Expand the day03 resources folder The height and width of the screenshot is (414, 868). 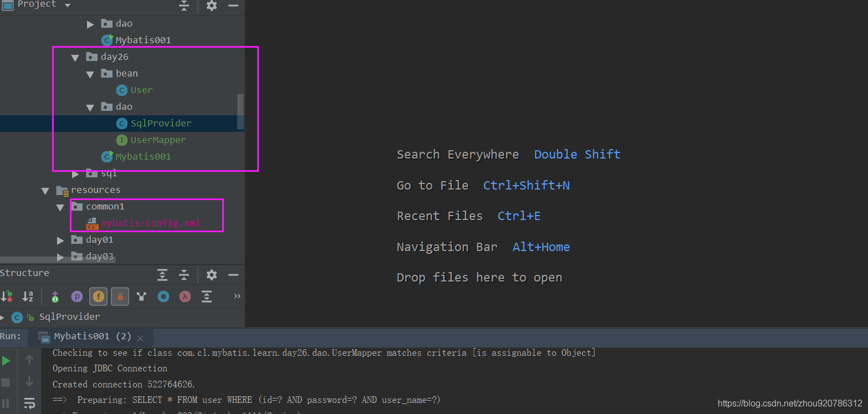click(60, 257)
